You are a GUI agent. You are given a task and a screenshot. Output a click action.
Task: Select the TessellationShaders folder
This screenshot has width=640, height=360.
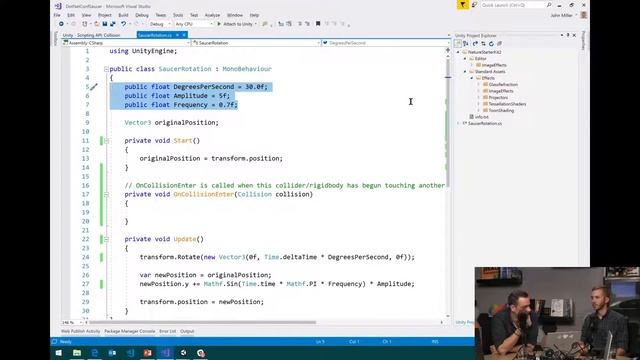(x=507, y=104)
